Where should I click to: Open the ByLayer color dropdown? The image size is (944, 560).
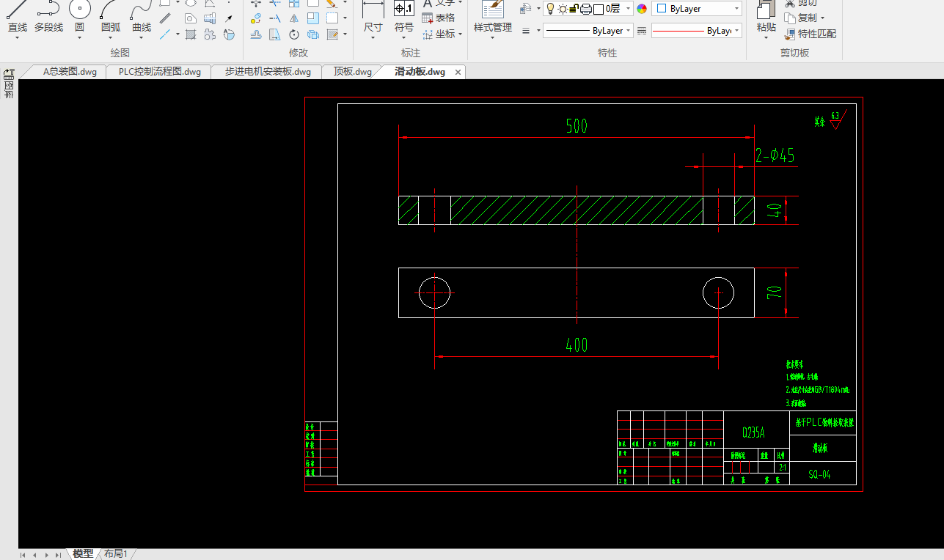[x=696, y=9]
